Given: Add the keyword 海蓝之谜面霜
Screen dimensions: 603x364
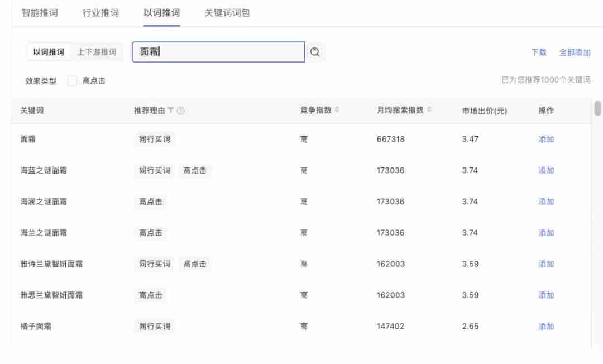Looking at the screenshot, I should point(544,170).
